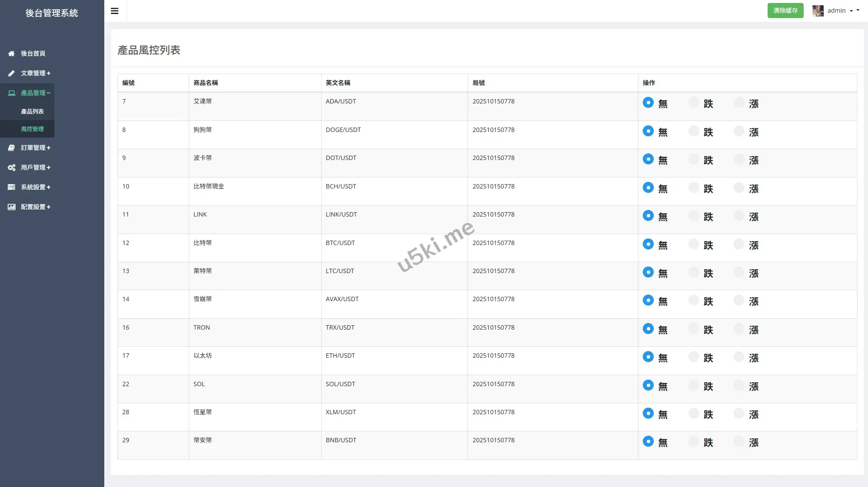Screen dimensions: 868x487
Task: Click the server icon for 系統設置
Action: click(x=11, y=187)
